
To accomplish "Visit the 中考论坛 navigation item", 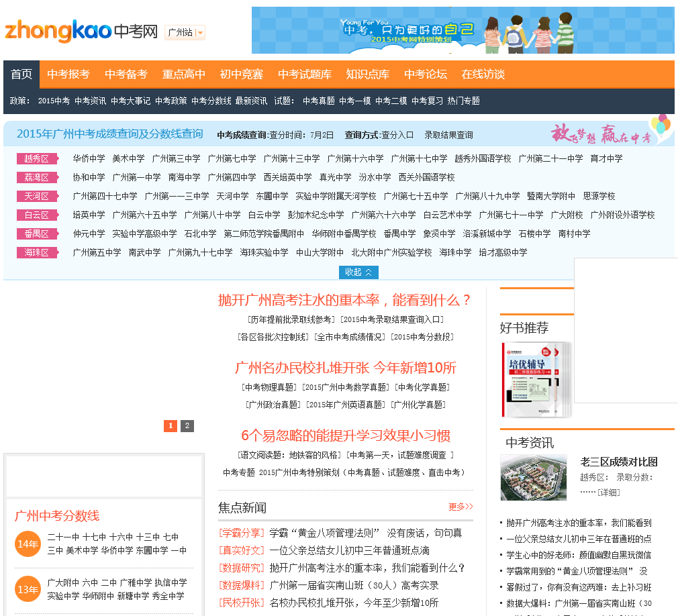I will pyautogui.click(x=426, y=74).
